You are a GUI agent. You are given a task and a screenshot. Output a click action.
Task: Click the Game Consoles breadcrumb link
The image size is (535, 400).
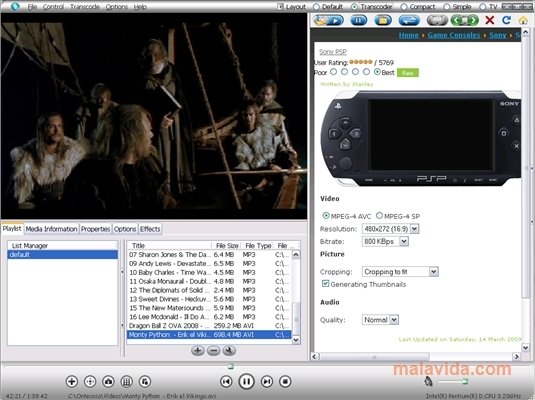(x=454, y=35)
